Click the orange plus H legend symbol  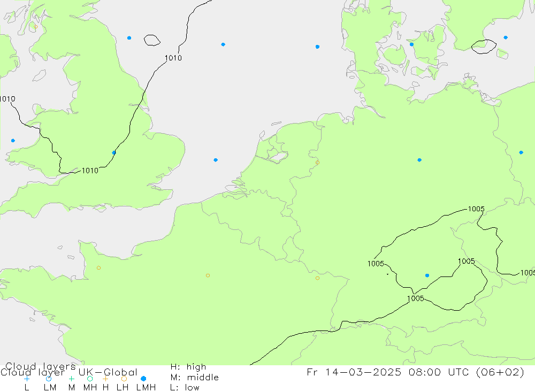105,379
